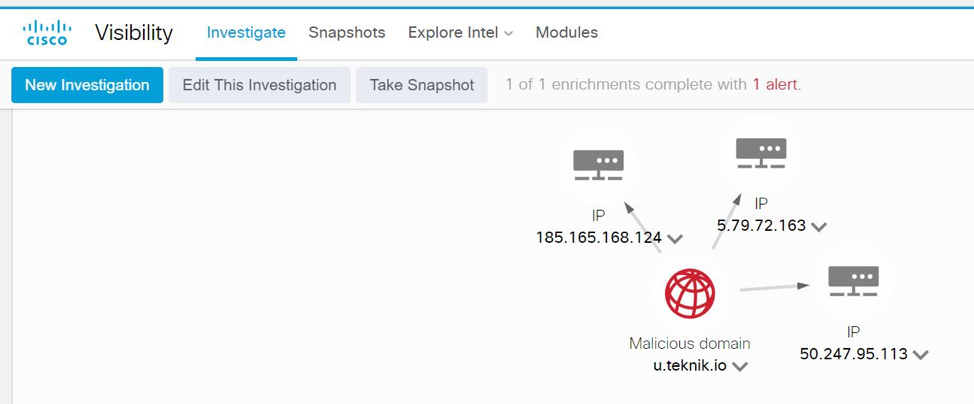The height and width of the screenshot is (404, 974).
Task: Select the 50.247.95.113 server icon
Action: pos(853,282)
